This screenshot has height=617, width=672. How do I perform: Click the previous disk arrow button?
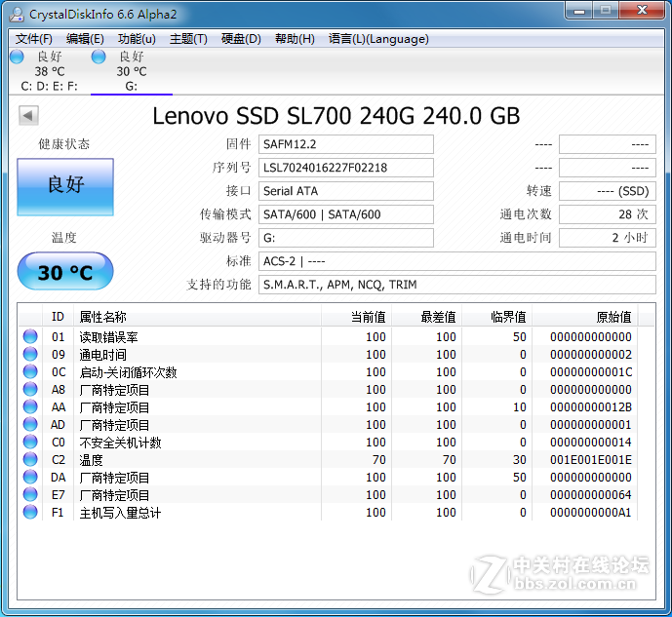pyautogui.click(x=28, y=115)
